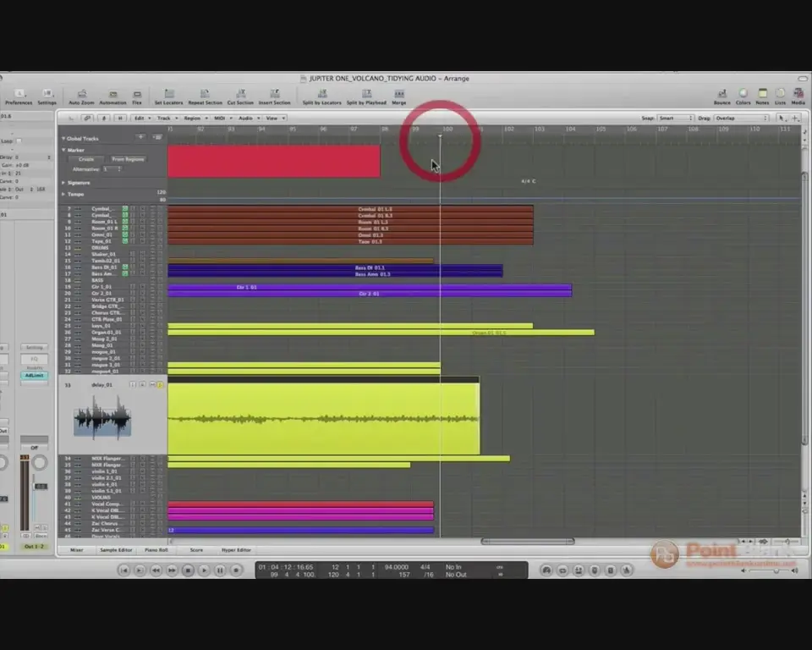Viewport: 812px width, 650px height.
Task: Open the Piano Roll tab
Action: pos(156,550)
